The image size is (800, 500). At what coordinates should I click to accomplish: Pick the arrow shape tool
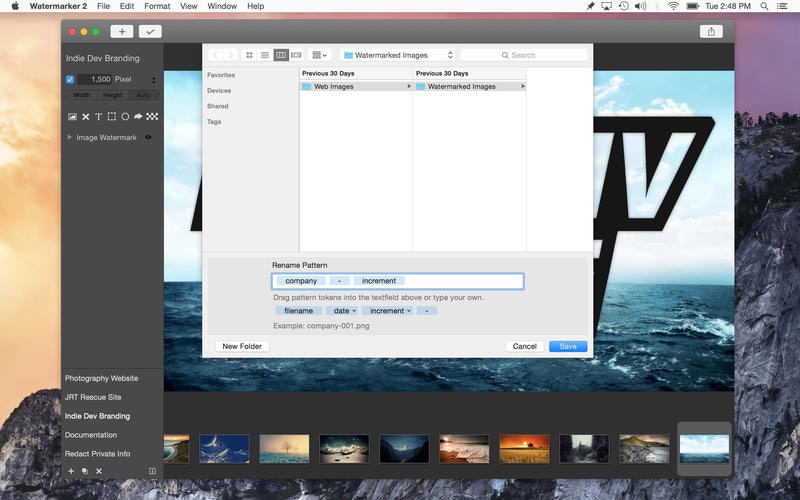point(138,117)
